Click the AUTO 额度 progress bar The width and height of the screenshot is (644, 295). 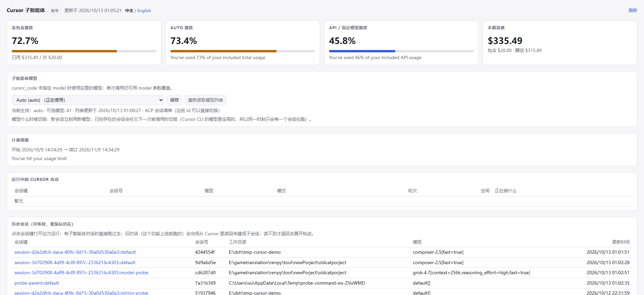point(243,51)
